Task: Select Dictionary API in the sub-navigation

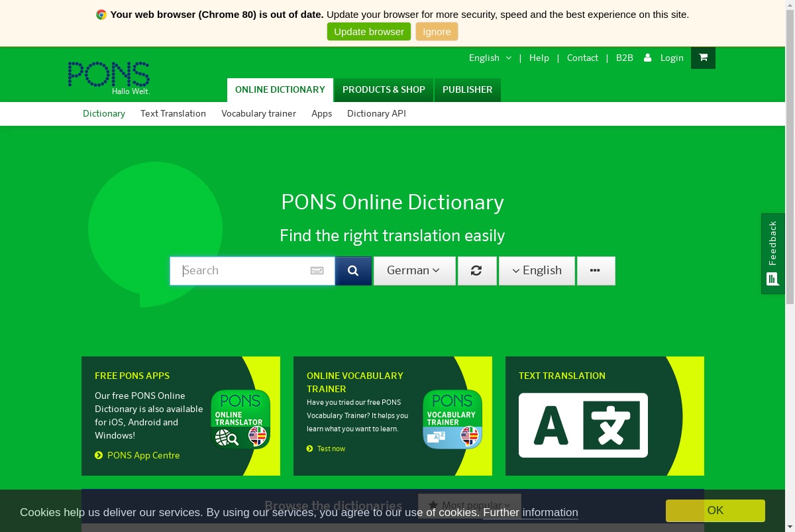Action: pos(376,113)
